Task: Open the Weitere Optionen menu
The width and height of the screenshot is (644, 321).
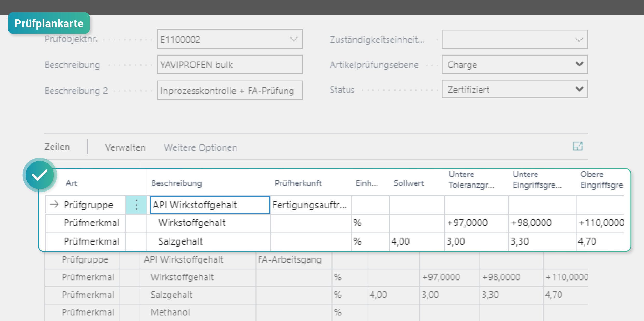Action: coord(200,147)
